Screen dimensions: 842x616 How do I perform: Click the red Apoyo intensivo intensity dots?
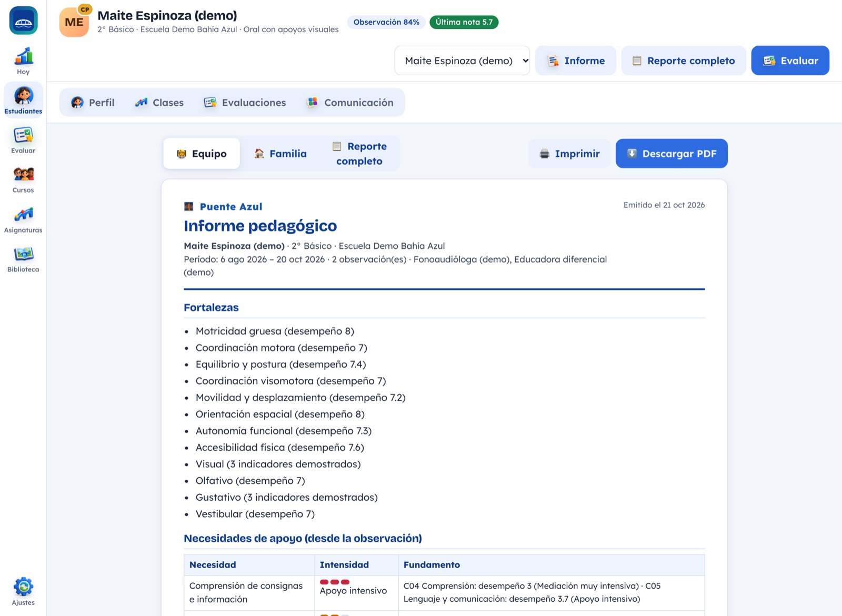[335, 582]
